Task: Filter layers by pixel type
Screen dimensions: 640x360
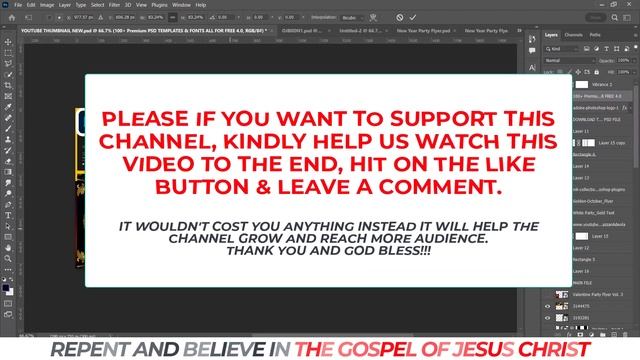Action: 587,49
